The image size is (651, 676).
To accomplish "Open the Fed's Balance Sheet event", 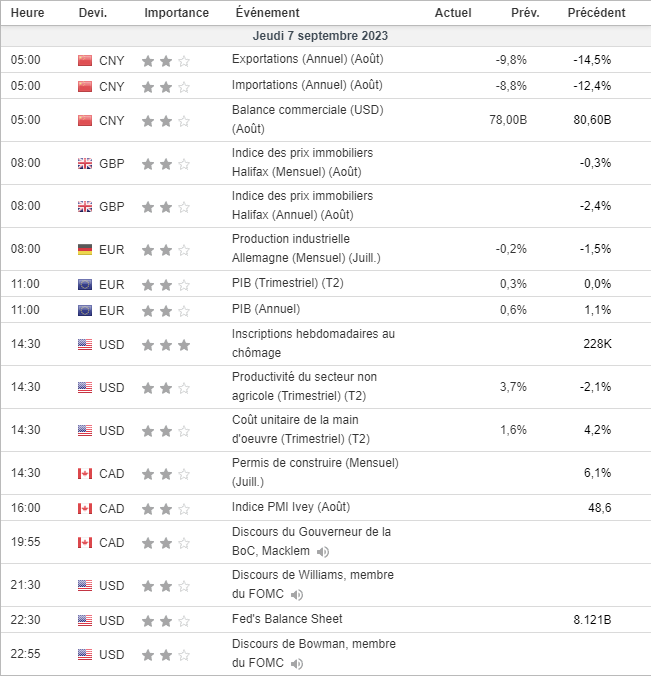I will point(281,620).
